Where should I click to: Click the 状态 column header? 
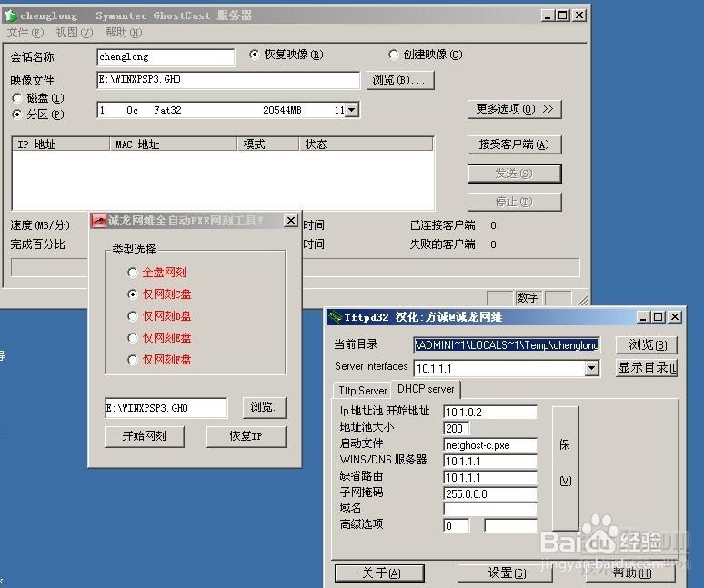pyautogui.click(x=367, y=144)
